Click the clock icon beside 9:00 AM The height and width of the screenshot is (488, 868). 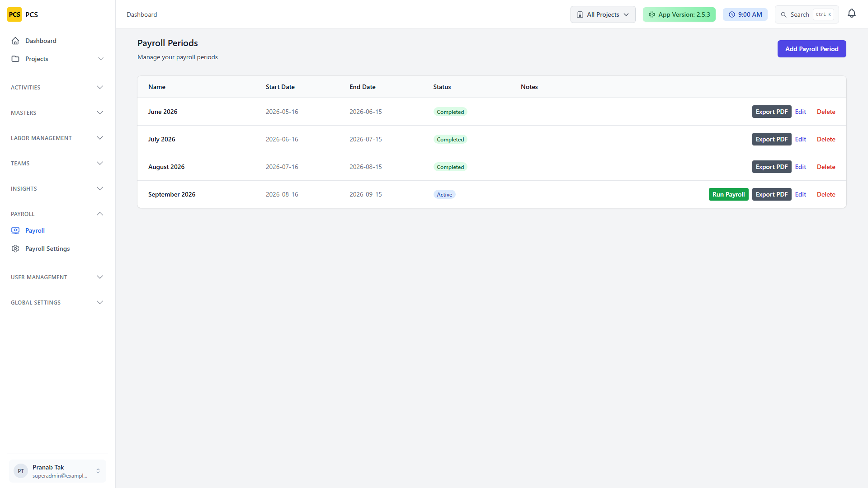click(x=732, y=14)
